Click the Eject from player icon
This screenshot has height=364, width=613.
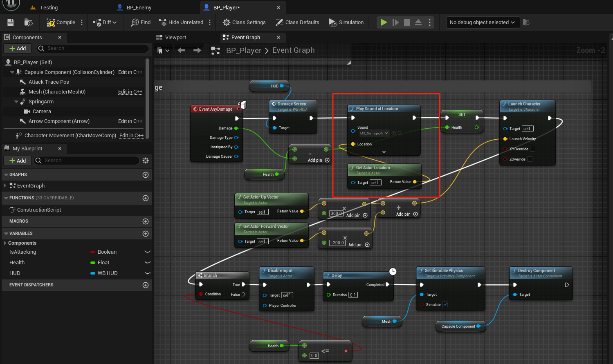tap(418, 22)
